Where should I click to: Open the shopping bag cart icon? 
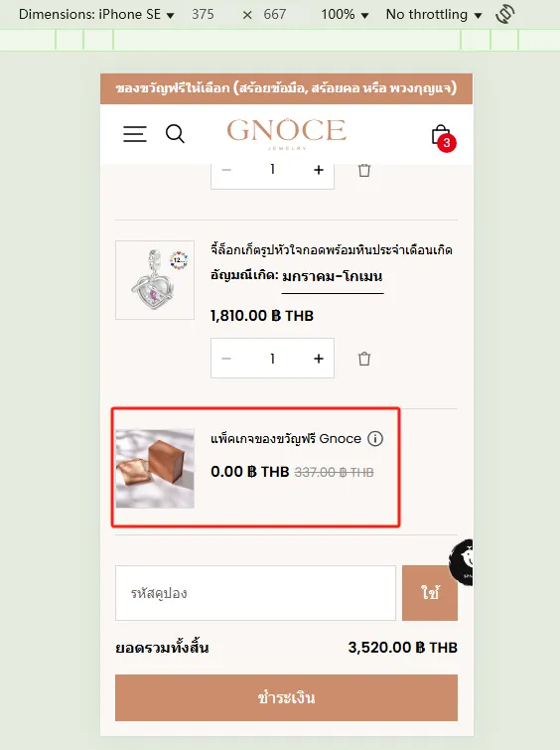point(443,138)
